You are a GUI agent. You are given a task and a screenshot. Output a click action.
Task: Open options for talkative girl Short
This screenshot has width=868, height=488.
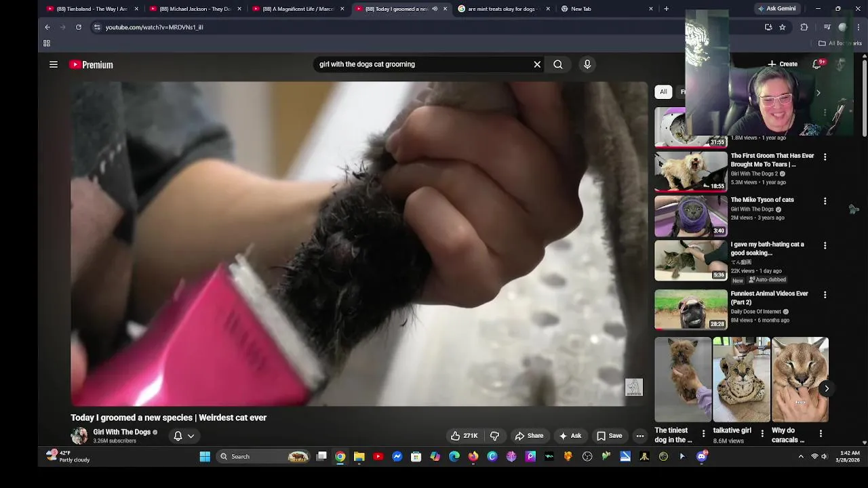click(762, 434)
